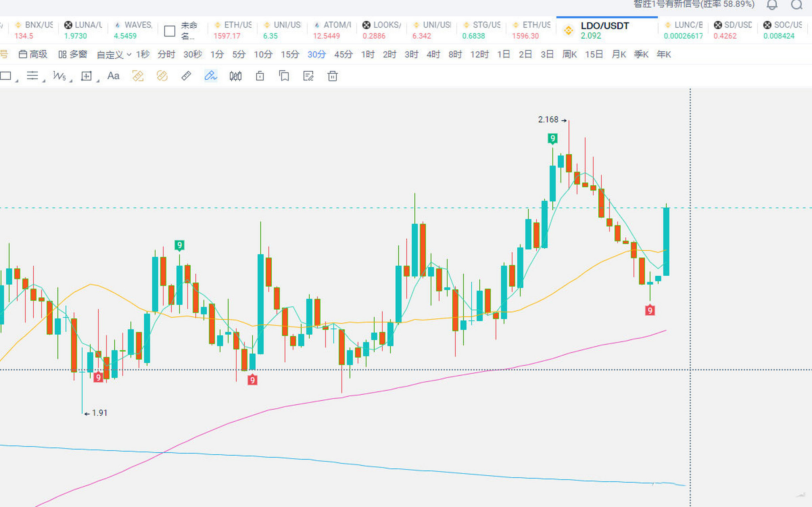Open the 自定义 dropdown
Image resolution: width=812 pixels, height=507 pixels.
[114, 55]
